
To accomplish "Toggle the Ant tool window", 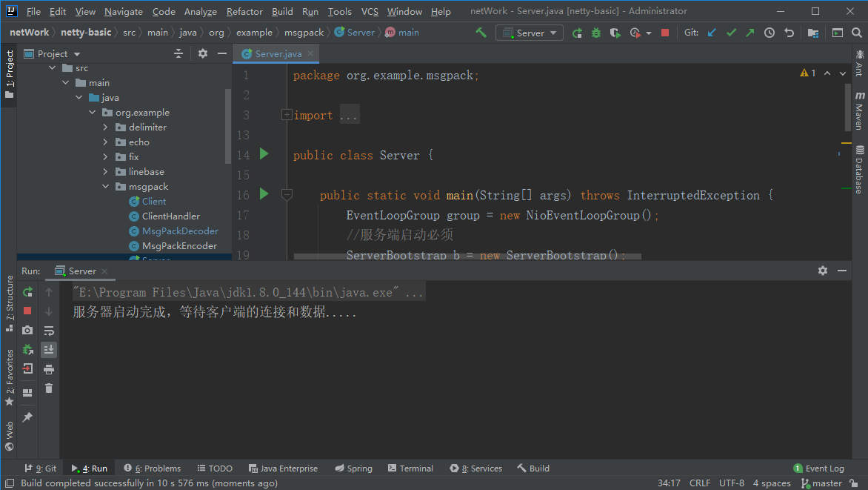I will pos(859,62).
